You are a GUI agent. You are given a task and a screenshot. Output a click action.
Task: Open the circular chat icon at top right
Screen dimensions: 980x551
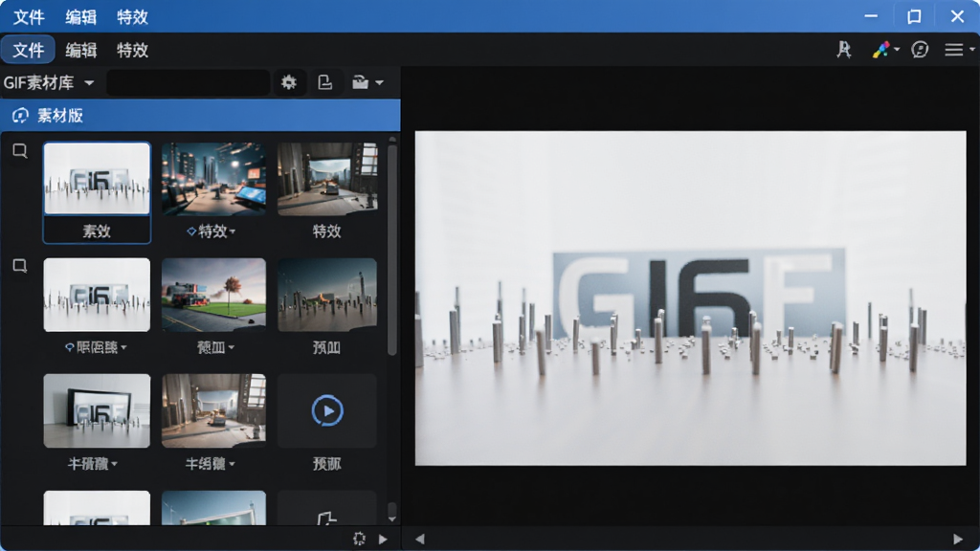pos(920,50)
